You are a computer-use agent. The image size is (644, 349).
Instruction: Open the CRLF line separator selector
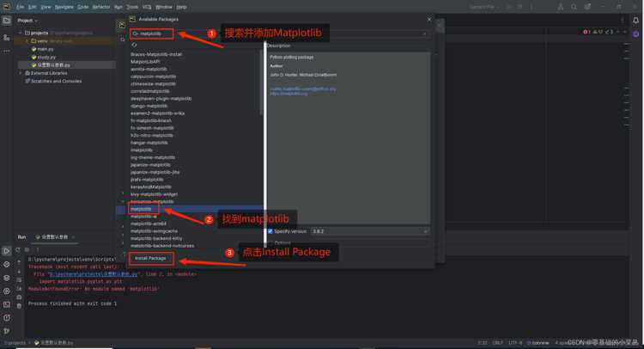pyautogui.click(x=497, y=342)
